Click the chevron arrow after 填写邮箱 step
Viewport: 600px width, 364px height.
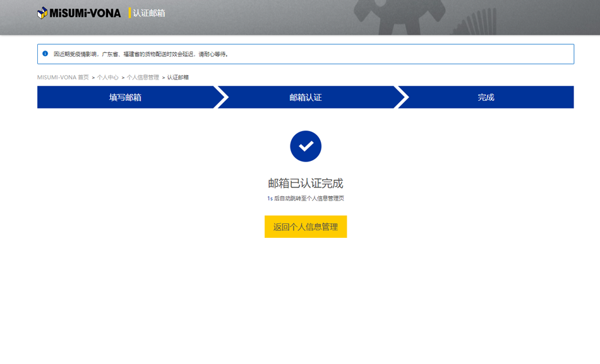coord(221,97)
